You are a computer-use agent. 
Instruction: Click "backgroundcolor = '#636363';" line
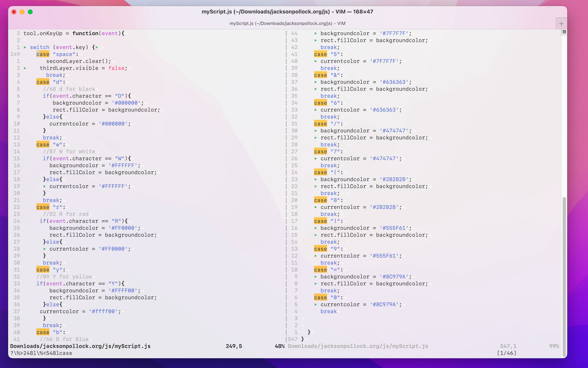(x=366, y=82)
